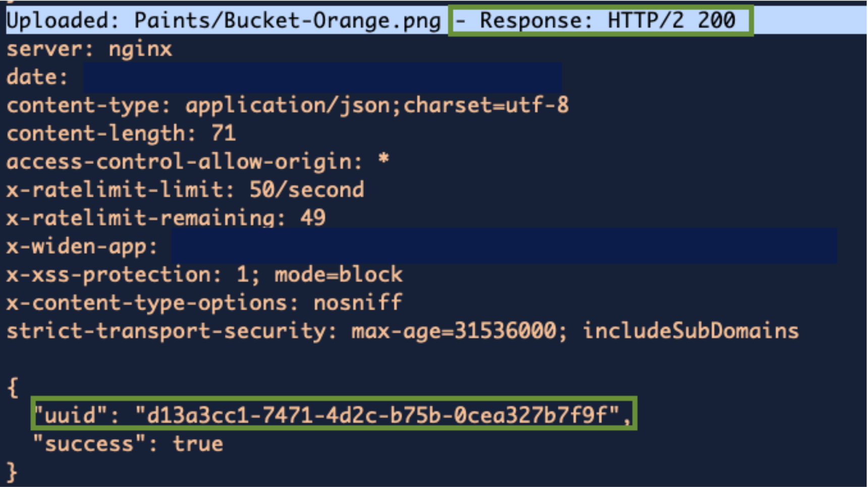
Task: Click the opening curly brace of JSON
Action: click(13, 388)
